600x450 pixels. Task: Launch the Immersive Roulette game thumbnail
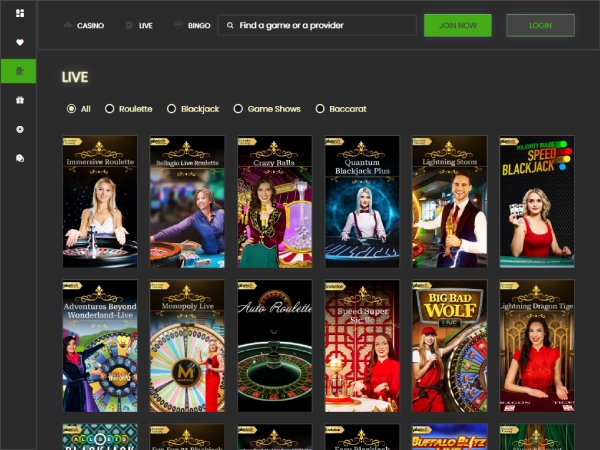pyautogui.click(x=100, y=202)
